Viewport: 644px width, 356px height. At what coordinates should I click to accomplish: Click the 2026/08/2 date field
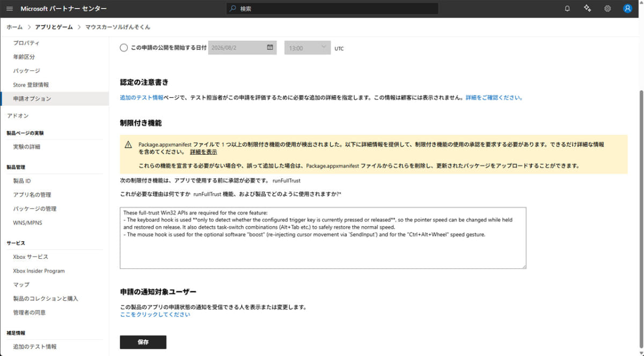(242, 48)
